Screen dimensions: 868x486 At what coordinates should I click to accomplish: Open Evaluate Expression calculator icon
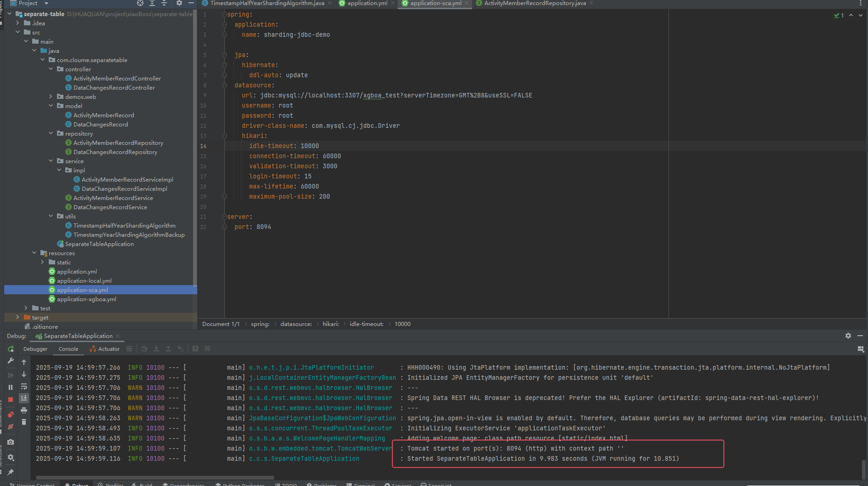[195, 349]
